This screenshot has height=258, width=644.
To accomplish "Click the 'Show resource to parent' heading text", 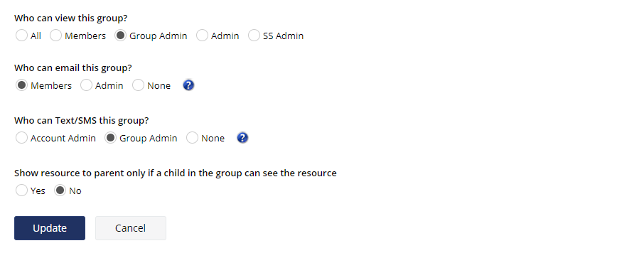I will coord(176,173).
